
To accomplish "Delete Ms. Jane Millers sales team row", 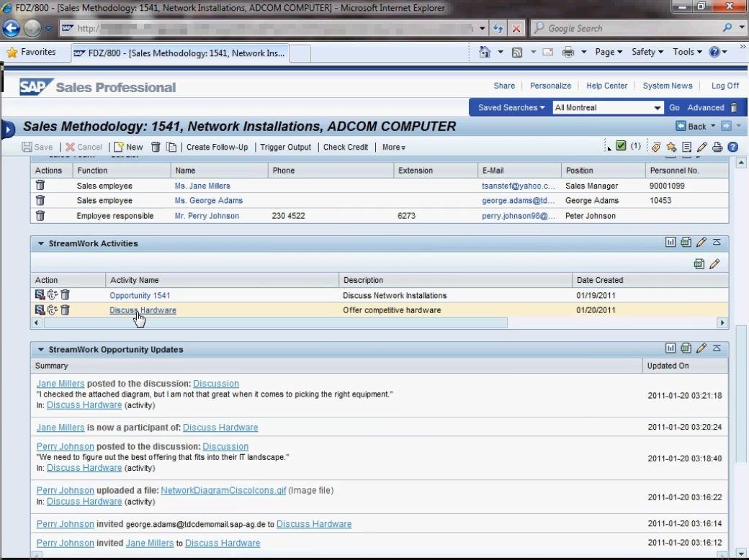I will pos(40,186).
